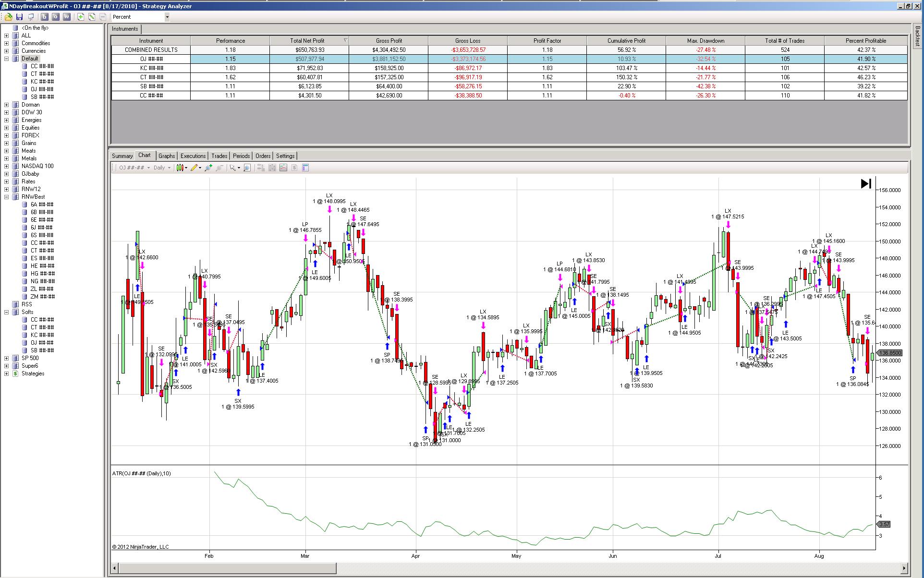Click the save floppy disk icon
924x578 pixels.
tap(20, 17)
